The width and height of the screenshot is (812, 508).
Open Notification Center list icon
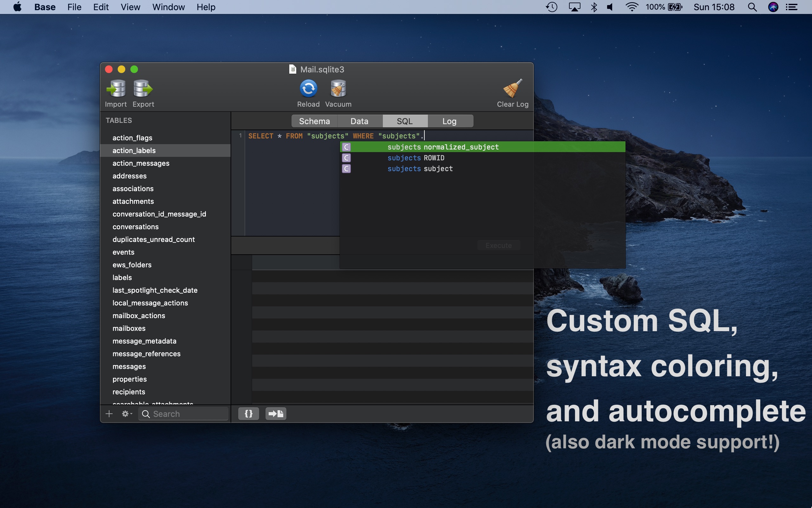click(792, 7)
